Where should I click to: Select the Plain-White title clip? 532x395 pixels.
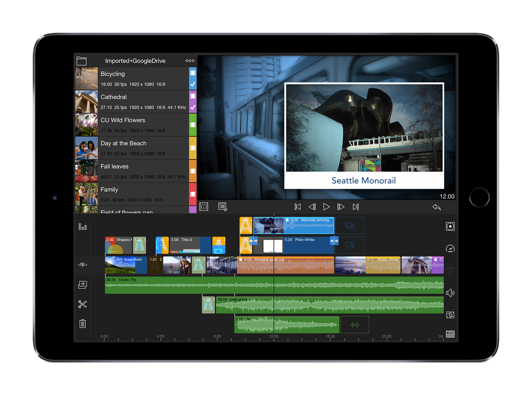click(x=294, y=245)
